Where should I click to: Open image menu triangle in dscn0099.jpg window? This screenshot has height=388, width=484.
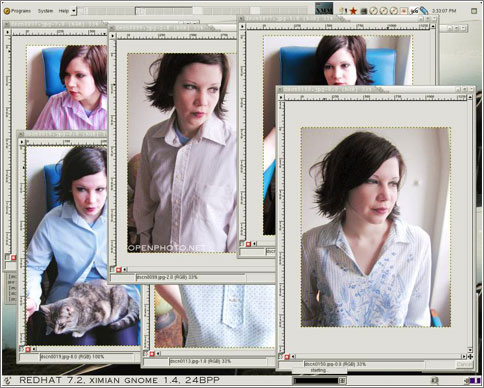[113, 36]
